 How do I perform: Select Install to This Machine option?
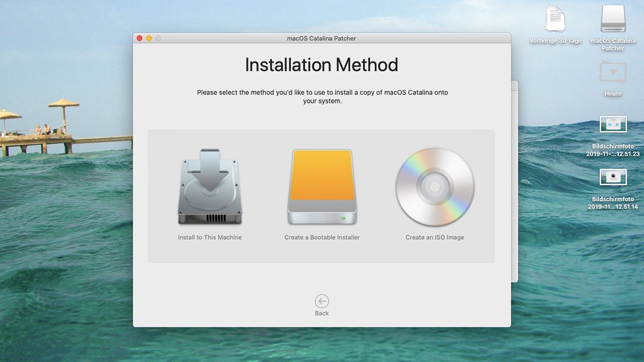[209, 193]
